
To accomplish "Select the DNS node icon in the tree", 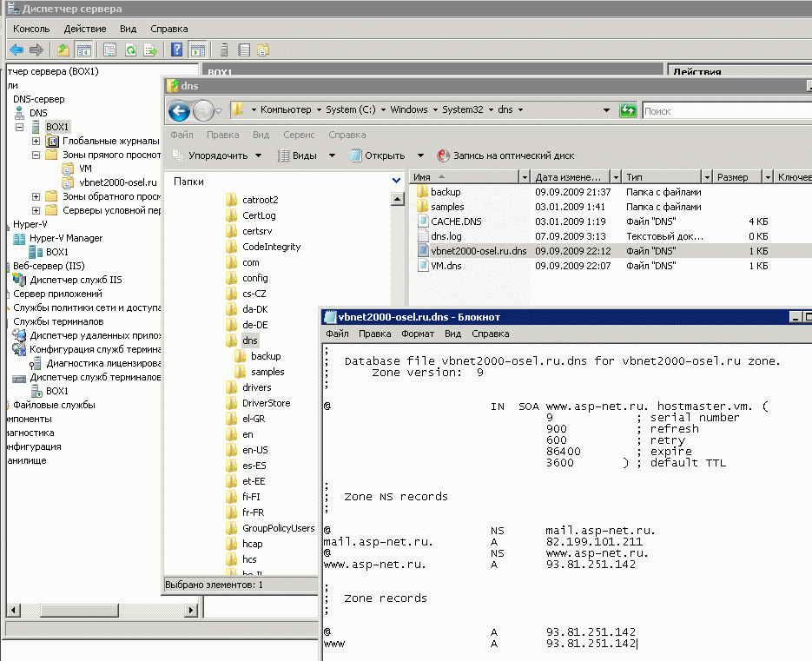I will [x=19, y=113].
